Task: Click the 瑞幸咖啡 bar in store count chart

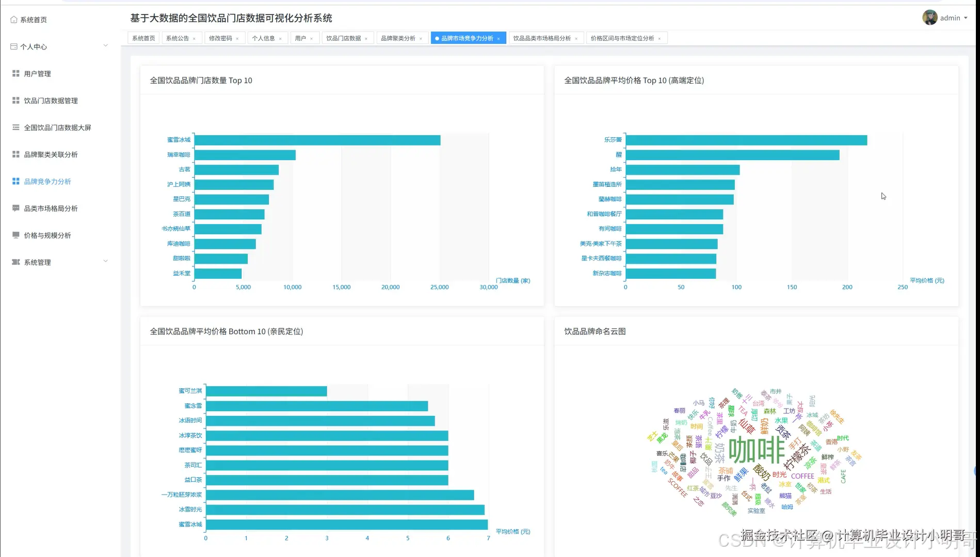Action: 245,155
